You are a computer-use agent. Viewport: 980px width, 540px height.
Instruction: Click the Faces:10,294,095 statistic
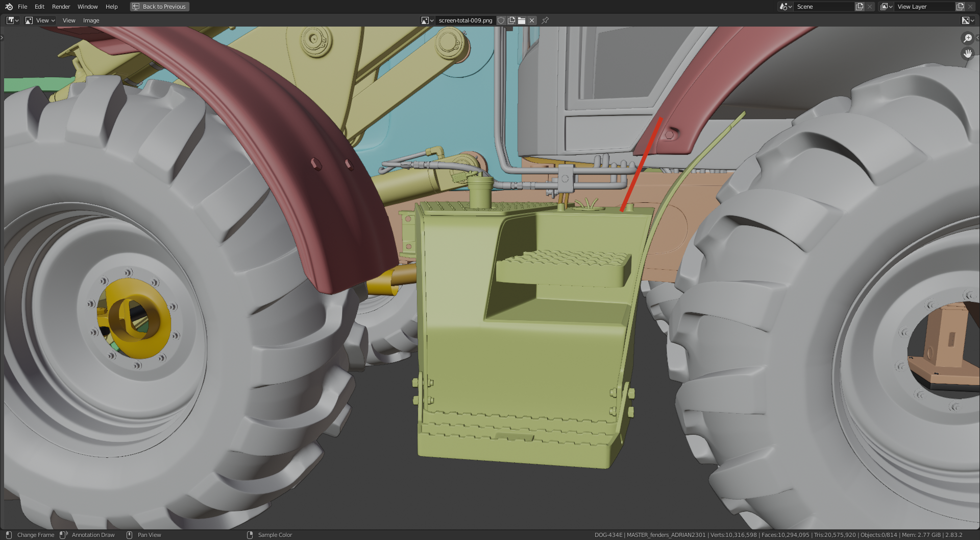pyautogui.click(x=786, y=535)
